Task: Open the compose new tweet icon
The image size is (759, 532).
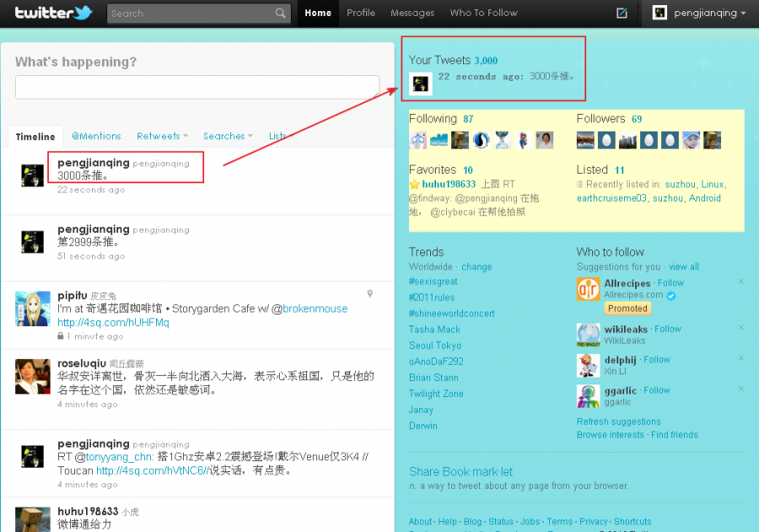Action: coord(622,13)
